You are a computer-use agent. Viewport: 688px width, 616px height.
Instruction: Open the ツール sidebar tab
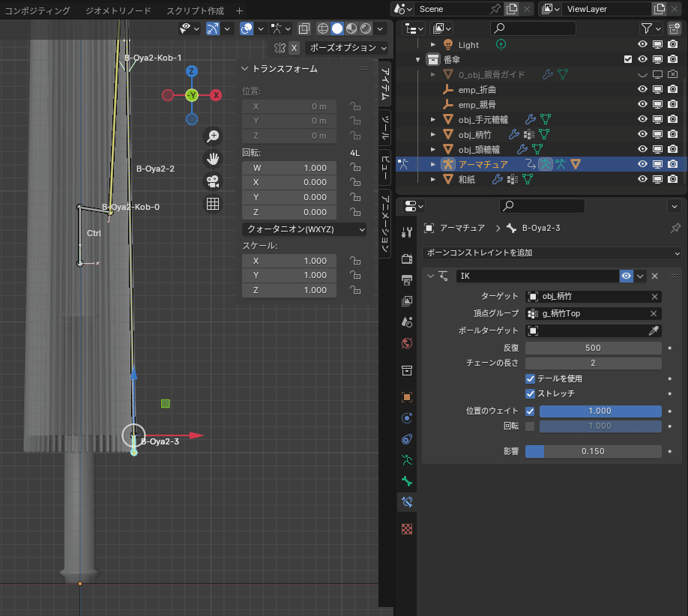[384, 127]
